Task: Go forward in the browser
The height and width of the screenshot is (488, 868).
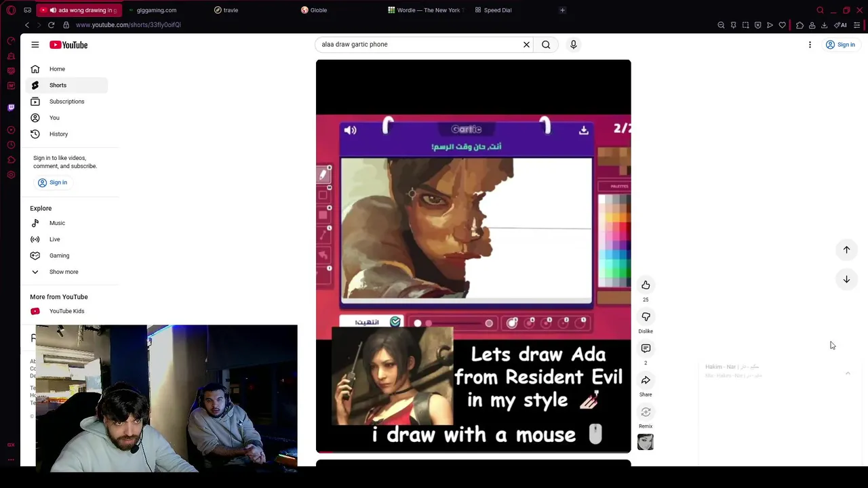Action: point(39,25)
